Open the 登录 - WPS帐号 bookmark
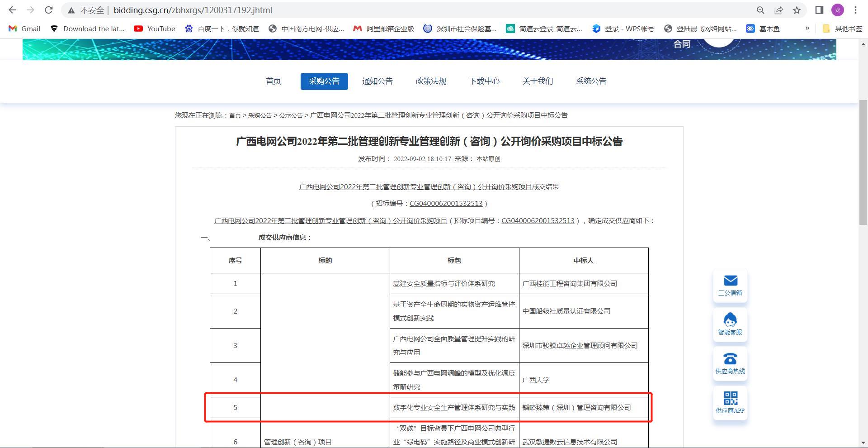Viewport: 868px width, 448px height. click(623, 29)
